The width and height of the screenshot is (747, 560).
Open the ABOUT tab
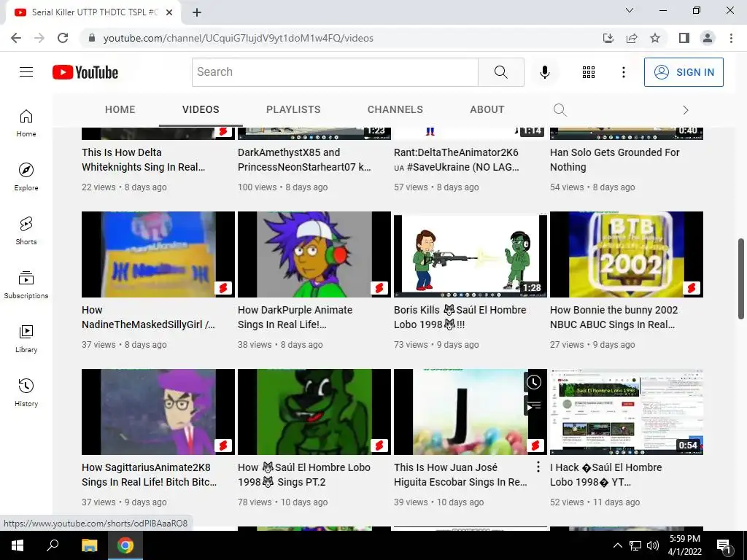pyautogui.click(x=487, y=109)
